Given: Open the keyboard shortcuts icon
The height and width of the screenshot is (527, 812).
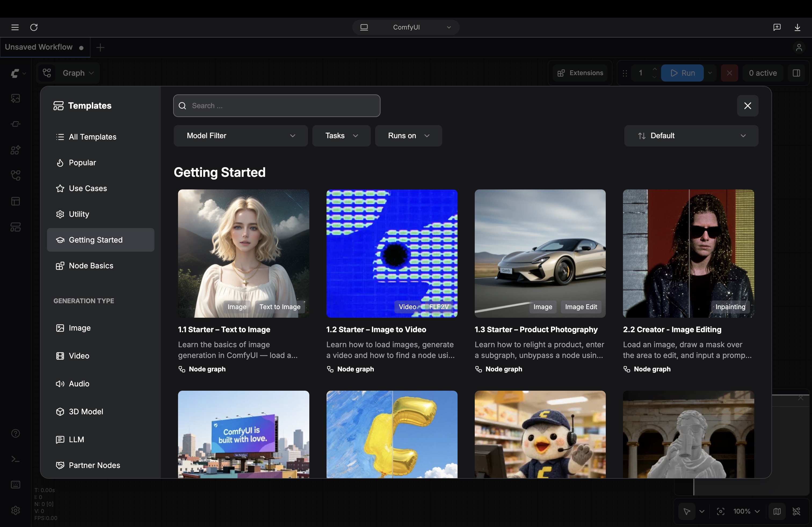Looking at the screenshot, I should tap(15, 485).
